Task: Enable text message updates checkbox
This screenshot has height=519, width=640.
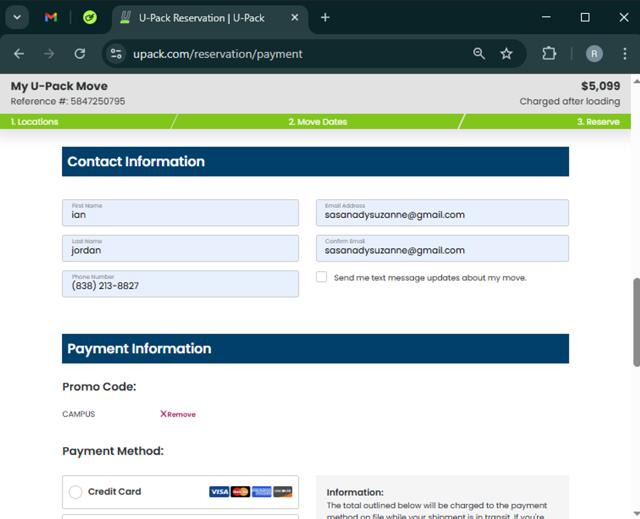Action: point(322,277)
